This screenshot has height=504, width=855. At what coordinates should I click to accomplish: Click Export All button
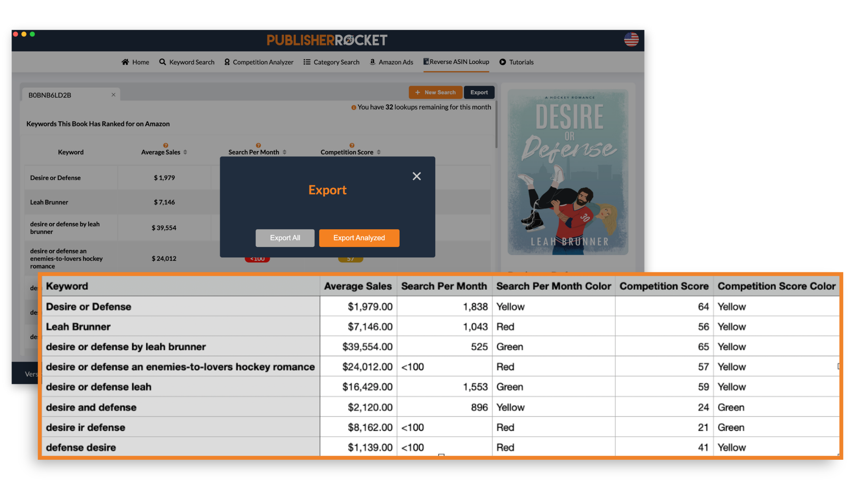point(285,238)
